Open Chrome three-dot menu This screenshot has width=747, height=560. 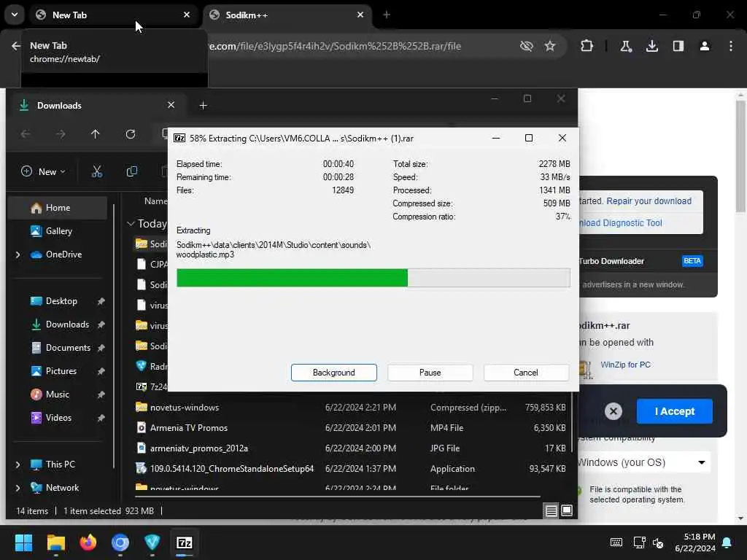730,46
